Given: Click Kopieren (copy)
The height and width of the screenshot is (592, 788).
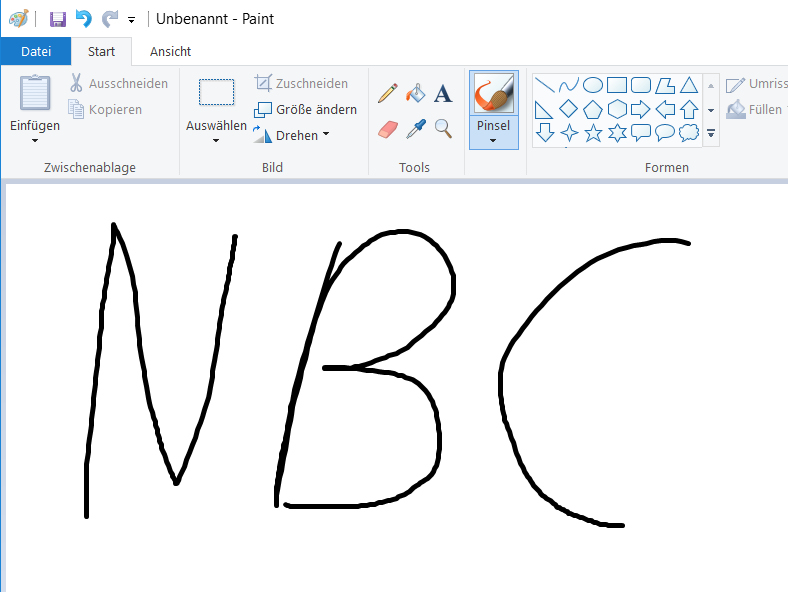Looking at the screenshot, I should tap(106, 109).
